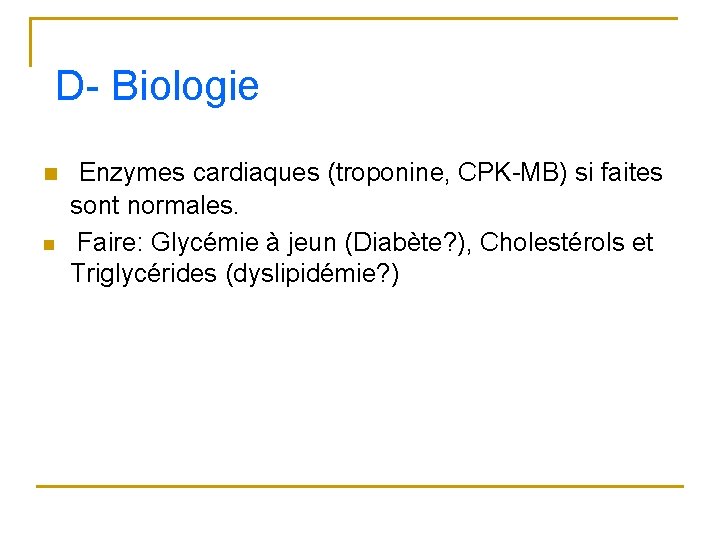Click the gold horizontal line at bottom

click(360, 486)
